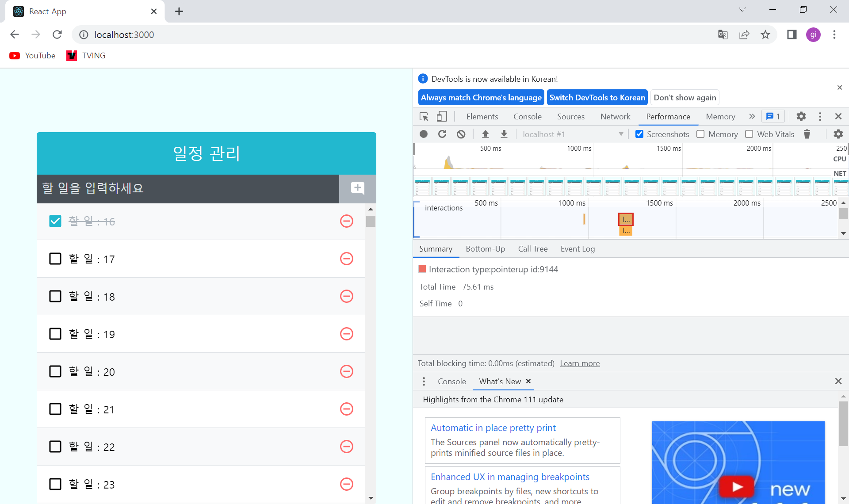Toggle the device toolbar icon
Viewport: 849px width, 504px height.
tap(442, 116)
